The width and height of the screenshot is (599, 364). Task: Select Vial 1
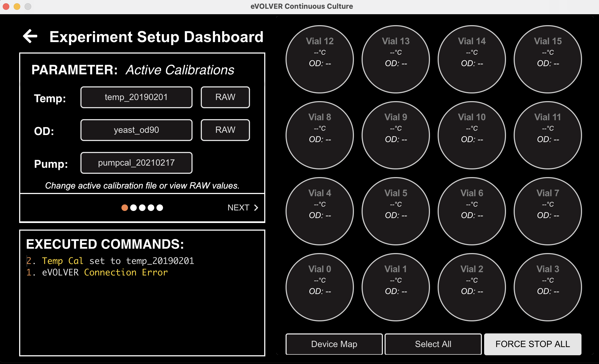(x=396, y=287)
